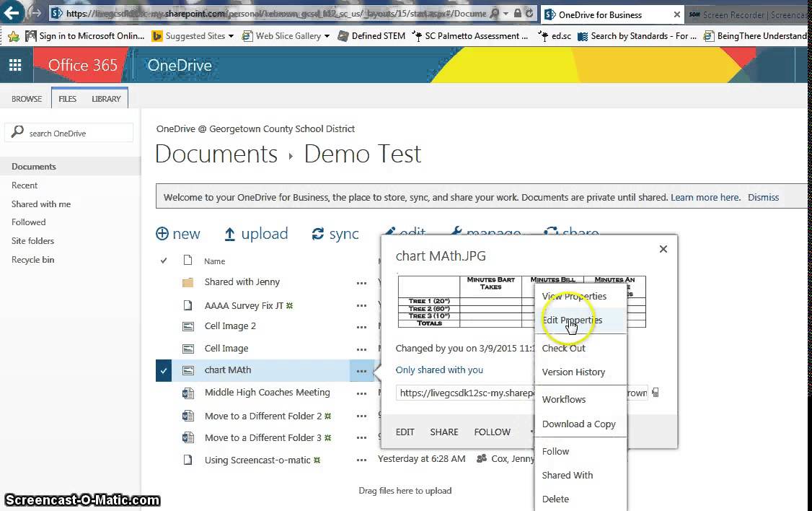Switch to the FILES ribbon tab

point(67,99)
